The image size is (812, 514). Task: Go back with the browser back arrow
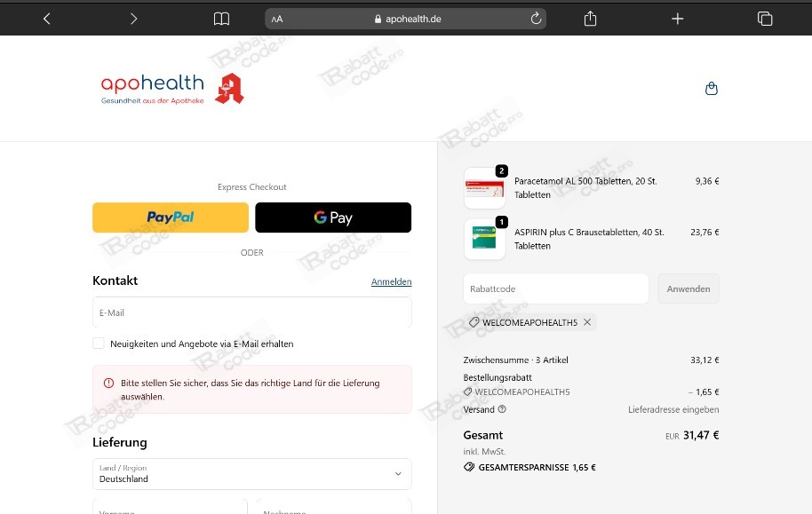coord(46,20)
